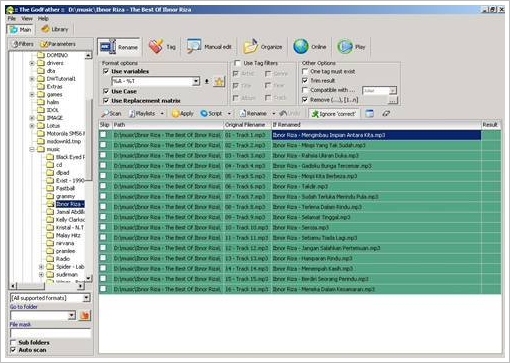This screenshot has height=363, width=510.
Task: Click the Playlists toolbar button
Action: 142,114
